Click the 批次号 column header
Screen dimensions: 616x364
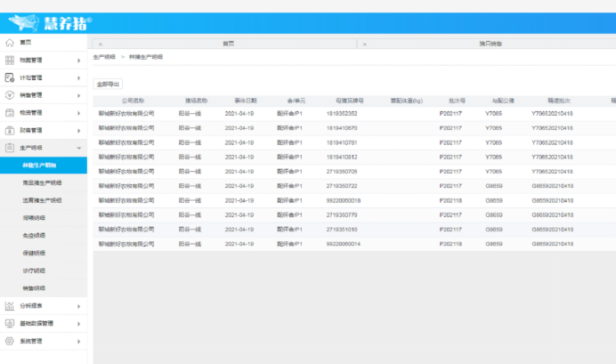click(x=457, y=101)
